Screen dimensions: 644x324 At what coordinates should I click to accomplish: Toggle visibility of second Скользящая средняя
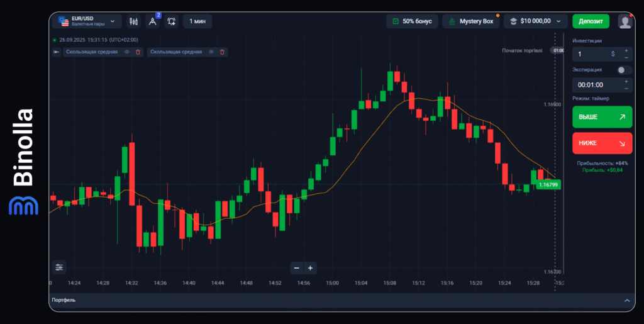211,52
